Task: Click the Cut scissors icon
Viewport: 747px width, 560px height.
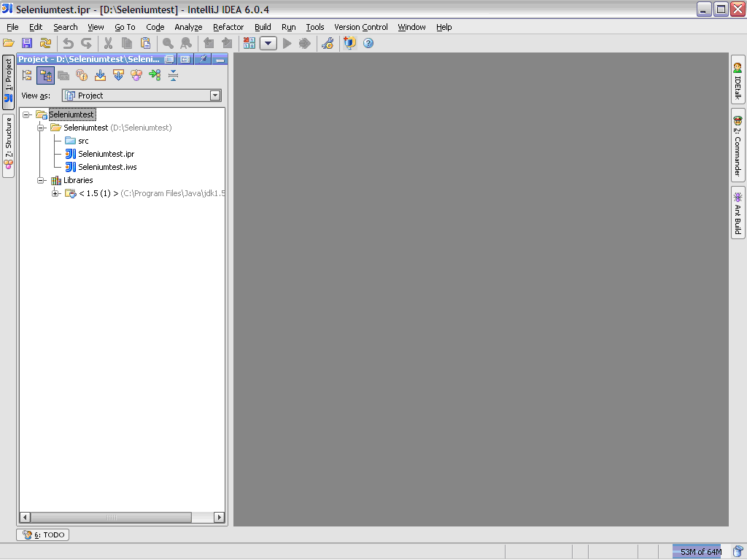Action: click(x=109, y=43)
